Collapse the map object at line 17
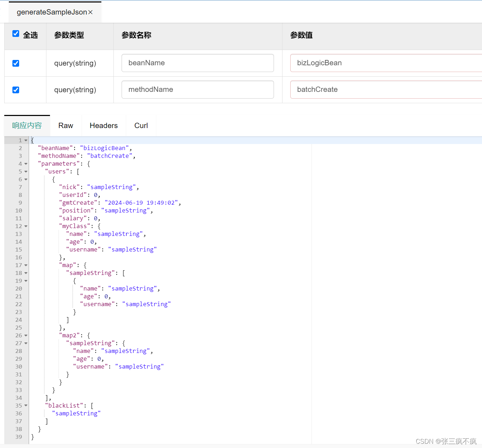 point(26,265)
